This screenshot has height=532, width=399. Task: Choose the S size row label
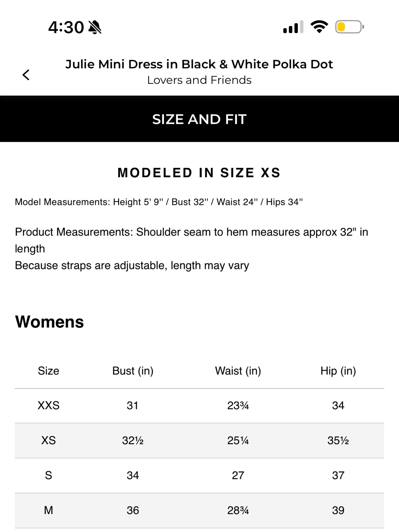pos(48,475)
